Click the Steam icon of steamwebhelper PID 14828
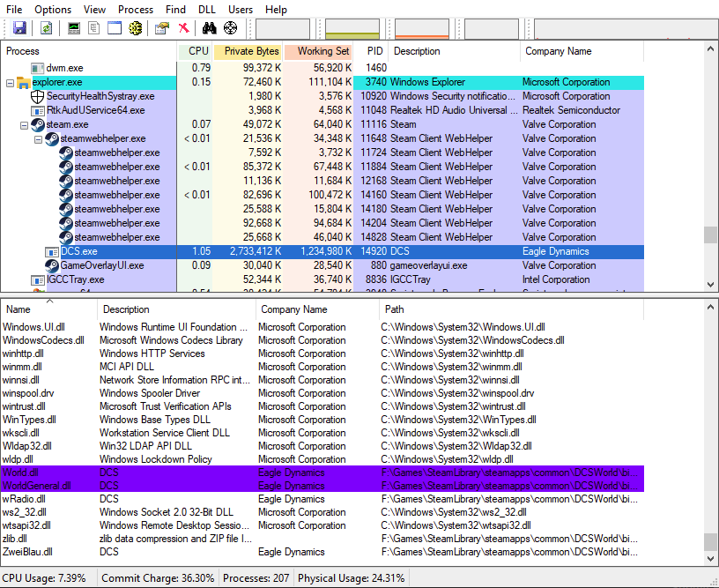The height and width of the screenshot is (588, 719). coord(66,238)
